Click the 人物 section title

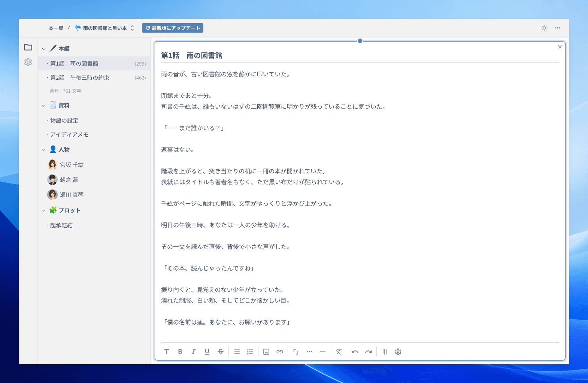64,149
